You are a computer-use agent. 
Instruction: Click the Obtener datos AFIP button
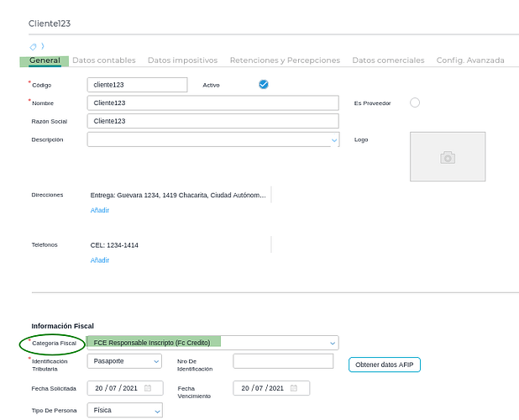385,364
